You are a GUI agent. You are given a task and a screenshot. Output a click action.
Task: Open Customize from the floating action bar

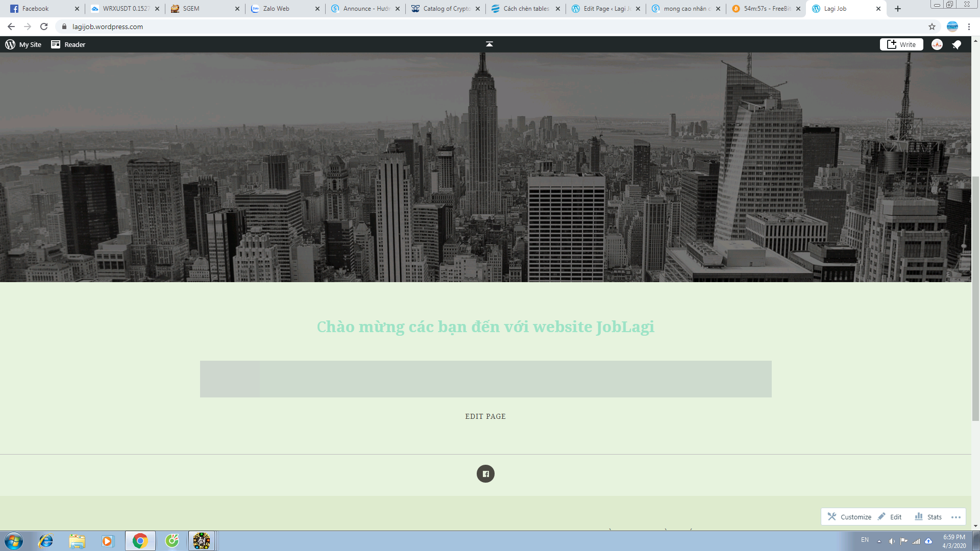tap(849, 517)
